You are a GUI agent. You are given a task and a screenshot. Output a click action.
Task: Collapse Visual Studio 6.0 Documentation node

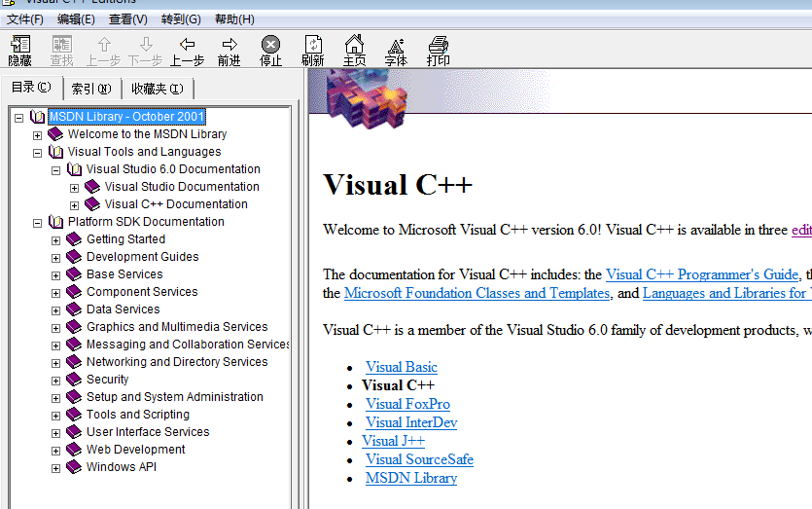(56, 170)
